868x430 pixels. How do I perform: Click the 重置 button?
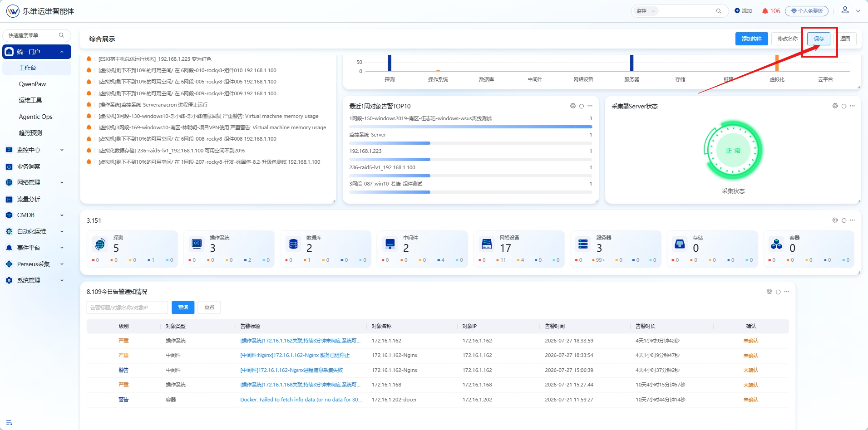[209, 307]
